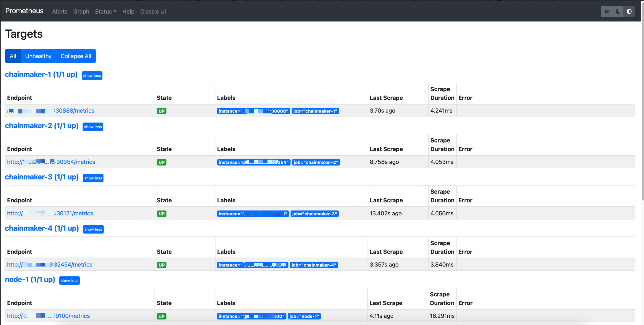Switch to Classic UI link
Image resolution: width=644 pixels, height=325 pixels.
[153, 12]
